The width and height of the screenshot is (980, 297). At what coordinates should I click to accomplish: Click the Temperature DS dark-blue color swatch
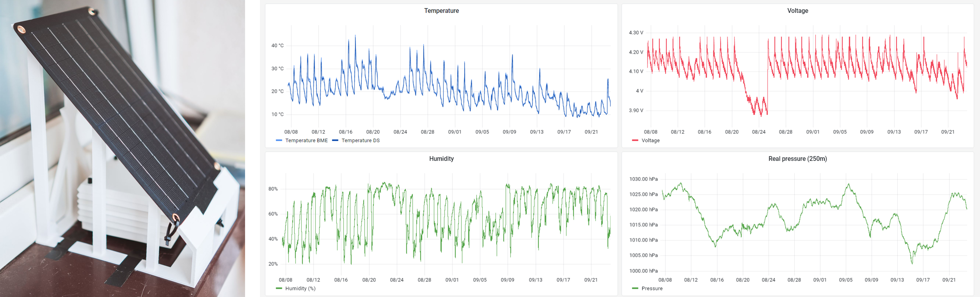click(x=335, y=141)
